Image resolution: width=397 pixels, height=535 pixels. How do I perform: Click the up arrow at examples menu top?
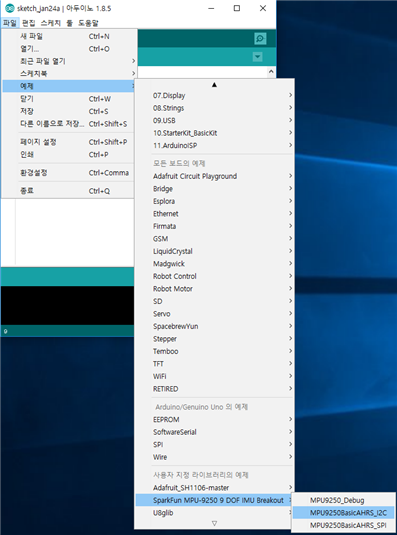point(214,84)
